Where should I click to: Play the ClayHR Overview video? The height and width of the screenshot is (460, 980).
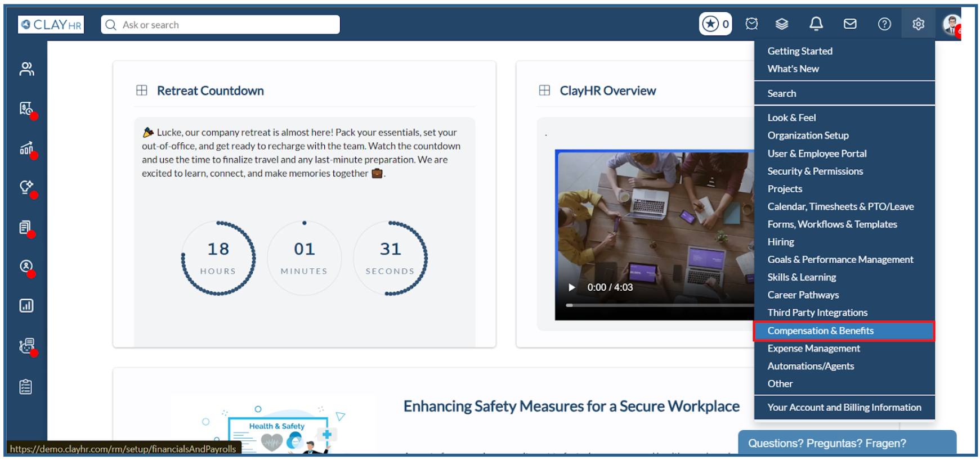point(572,287)
